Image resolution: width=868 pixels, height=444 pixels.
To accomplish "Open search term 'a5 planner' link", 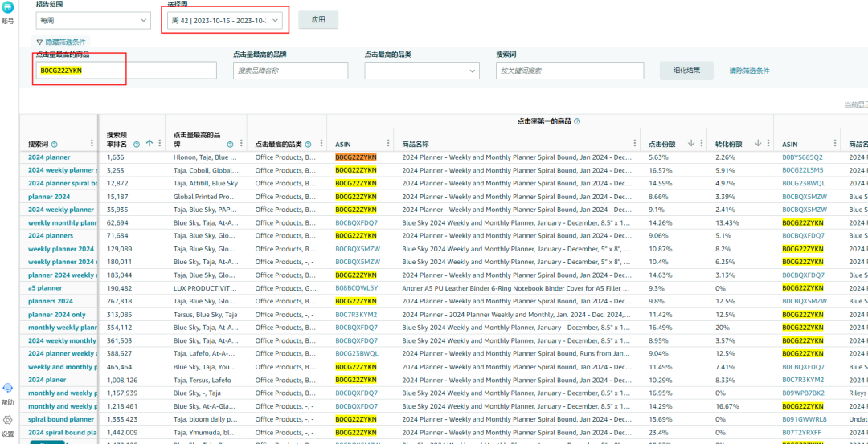I will point(45,288).
